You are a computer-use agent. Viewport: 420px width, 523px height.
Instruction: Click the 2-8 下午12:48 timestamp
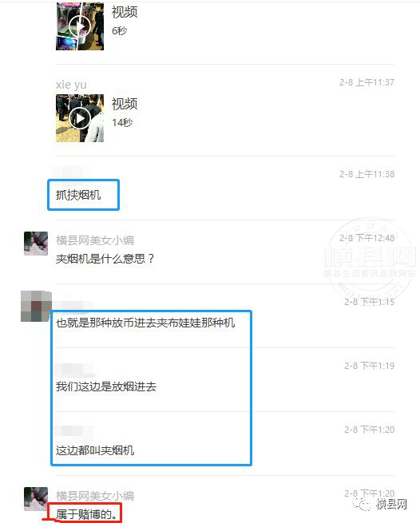pos(367,238)
